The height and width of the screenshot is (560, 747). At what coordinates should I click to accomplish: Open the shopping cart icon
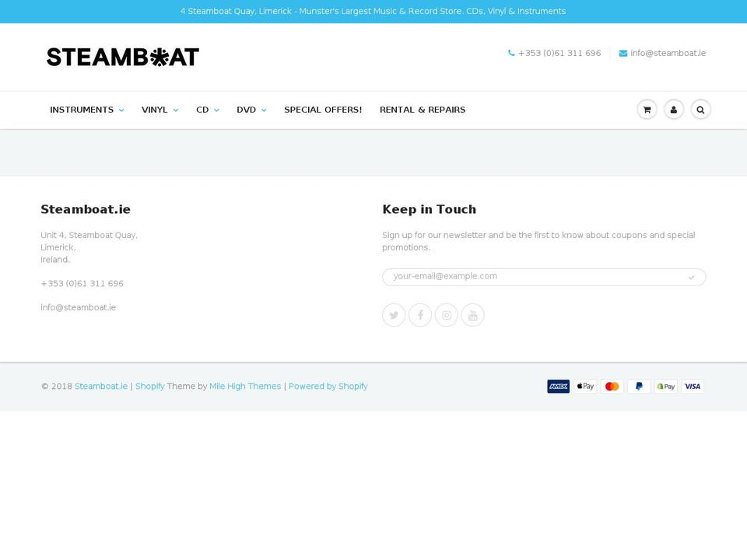point(647,110)
